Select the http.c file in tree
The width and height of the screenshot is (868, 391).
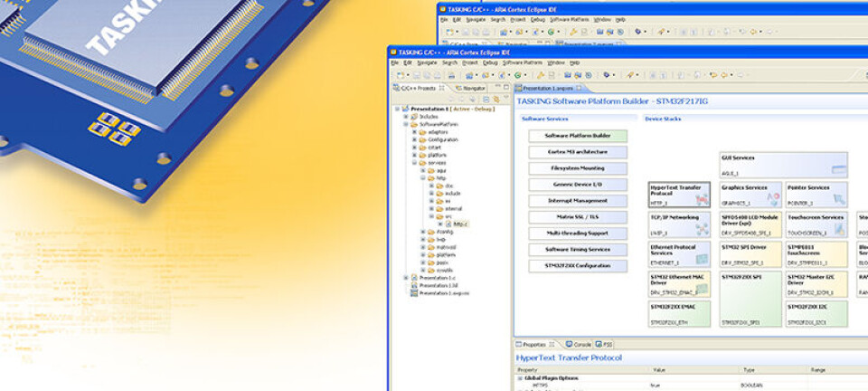point(458,224)
